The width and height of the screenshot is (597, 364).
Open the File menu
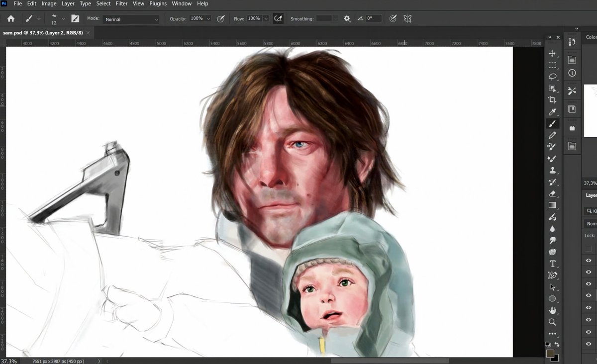18,3
